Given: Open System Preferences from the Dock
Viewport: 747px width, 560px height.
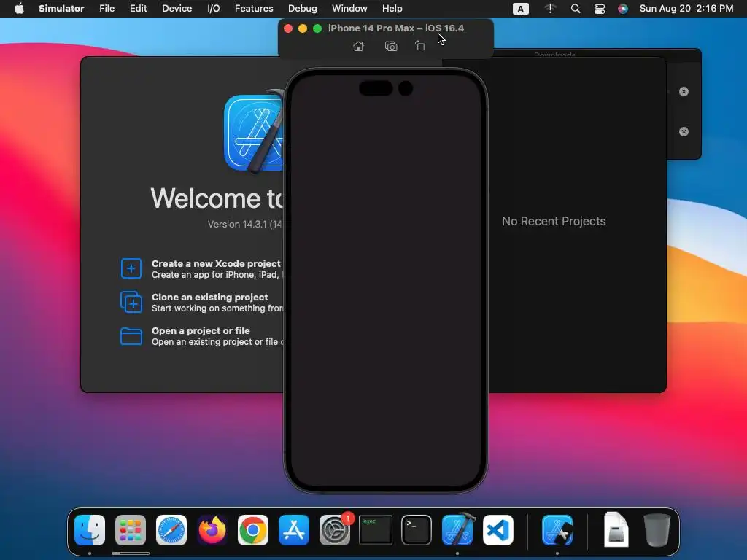Looking at the screenshot, I should (x=334, y=530).
